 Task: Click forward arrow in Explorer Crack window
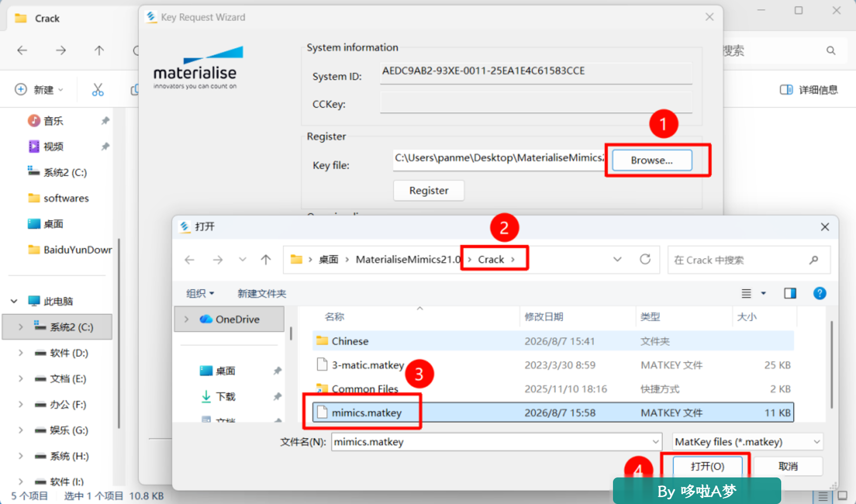pyautogui.click(x=61, y=50)
